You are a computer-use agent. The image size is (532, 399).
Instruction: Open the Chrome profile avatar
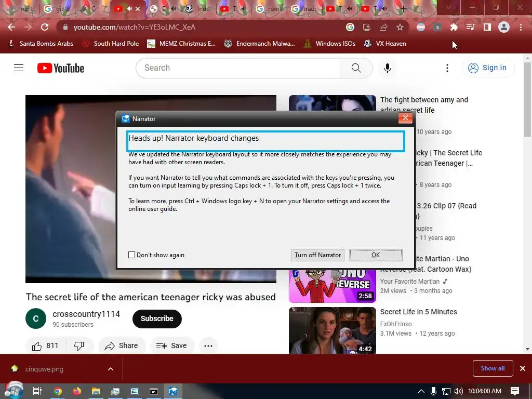[x=504, y=27]
